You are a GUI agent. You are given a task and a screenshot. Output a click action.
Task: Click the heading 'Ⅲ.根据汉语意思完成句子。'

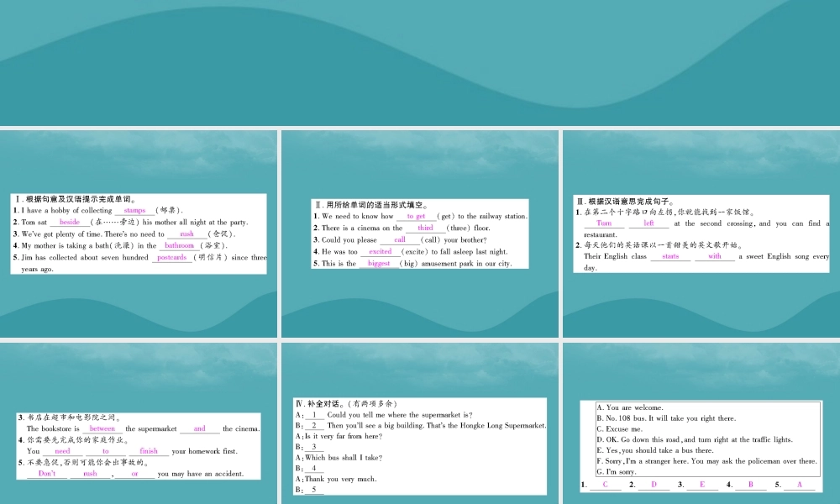[625, 202]
